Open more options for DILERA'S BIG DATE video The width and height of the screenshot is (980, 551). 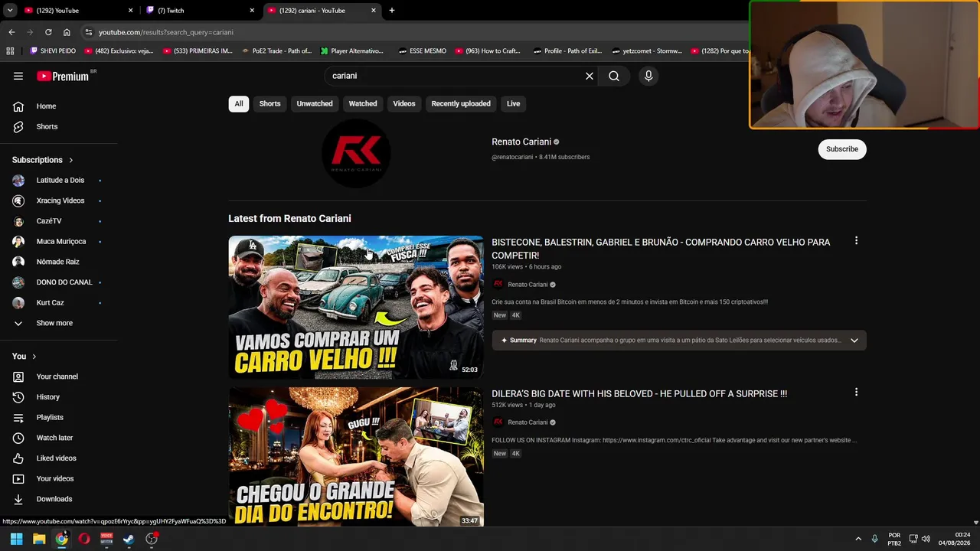pyautogui.click(x=856, y=392)
